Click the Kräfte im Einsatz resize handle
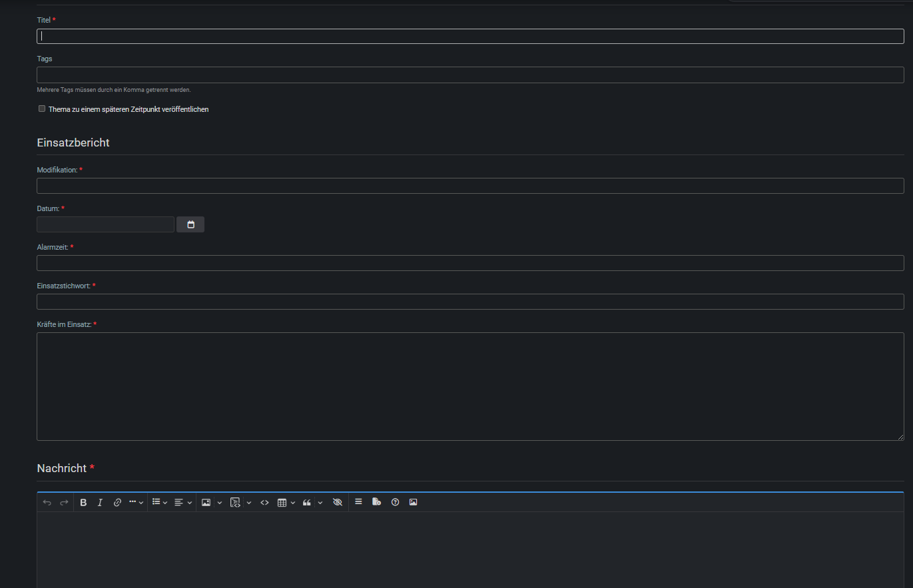 pyautogui.click(x=900, y=437)
